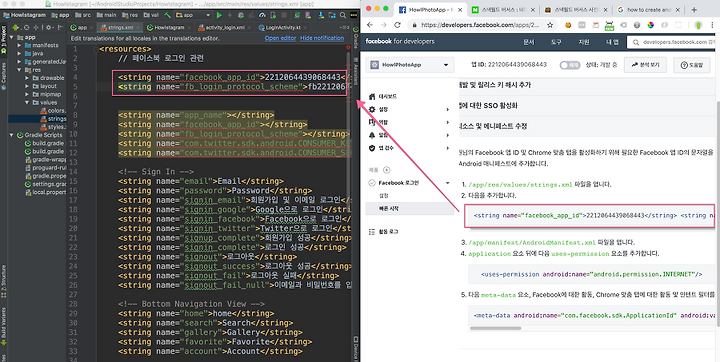Click the colorful wheel Chrome extension icon

pos(651,25)
